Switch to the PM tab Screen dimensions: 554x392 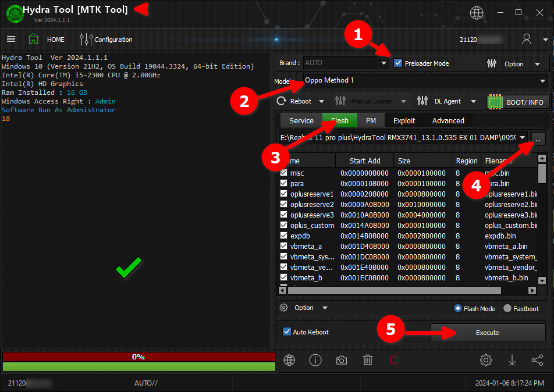tap(371, 120)
